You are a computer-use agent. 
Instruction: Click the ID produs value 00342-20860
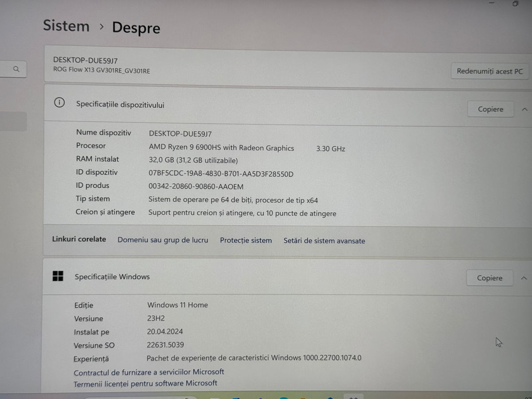196,187
